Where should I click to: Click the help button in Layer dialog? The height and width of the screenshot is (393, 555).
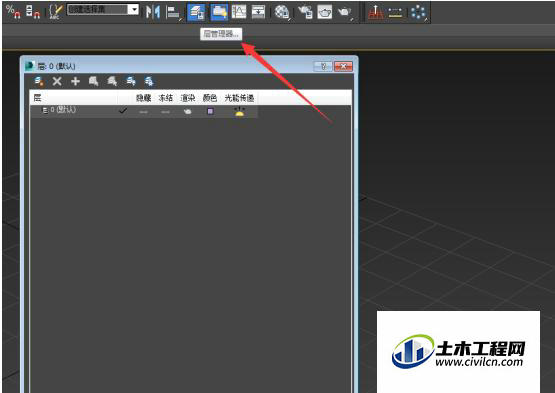click(323, 66)
